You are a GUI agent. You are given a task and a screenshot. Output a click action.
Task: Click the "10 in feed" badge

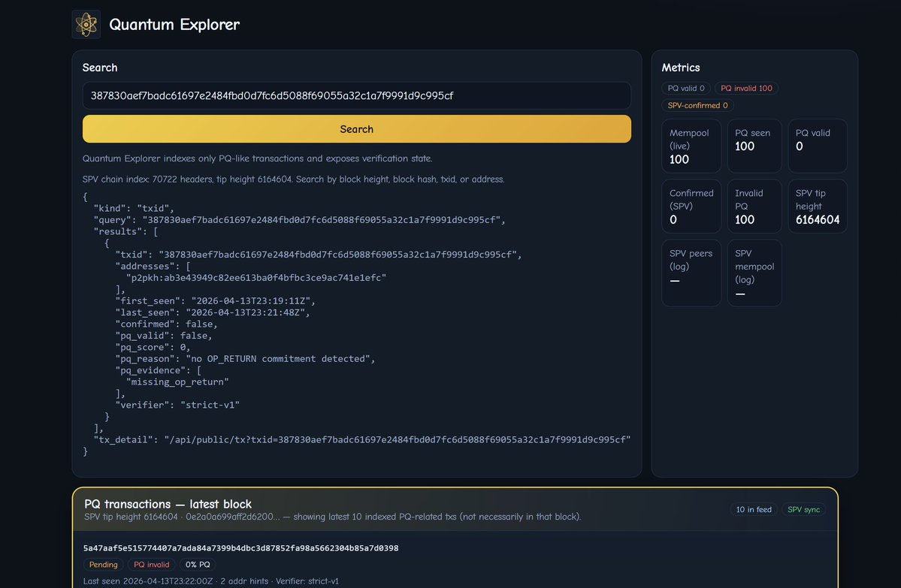click(754, 510)
